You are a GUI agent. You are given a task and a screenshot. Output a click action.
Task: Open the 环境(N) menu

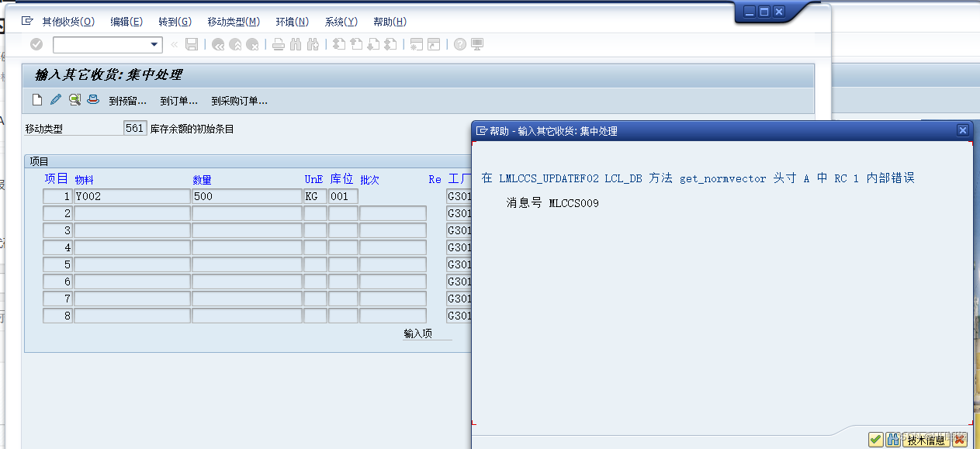(291, 22)
